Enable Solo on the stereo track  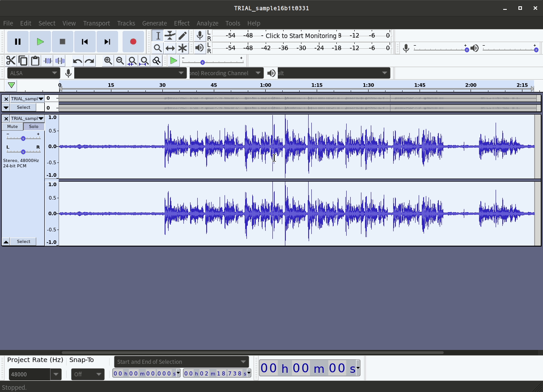click(34, 127)
